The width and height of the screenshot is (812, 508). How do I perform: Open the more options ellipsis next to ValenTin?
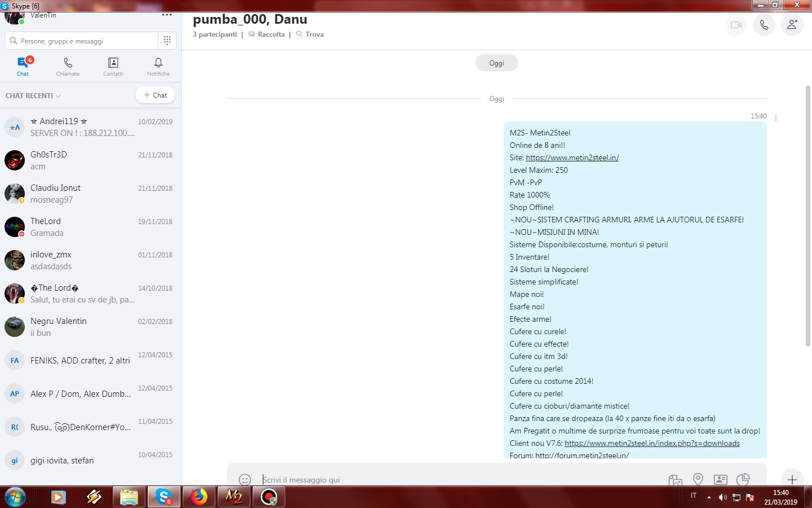(x=167, y=15)
